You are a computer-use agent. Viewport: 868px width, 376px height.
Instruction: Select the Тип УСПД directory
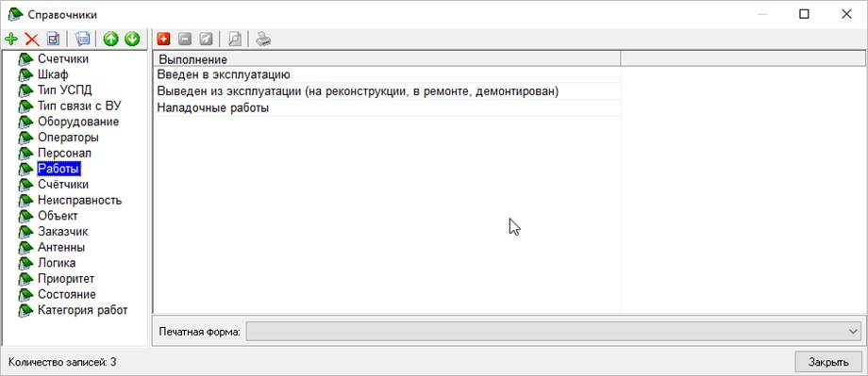pyautogui.click(x=65, y=90)
